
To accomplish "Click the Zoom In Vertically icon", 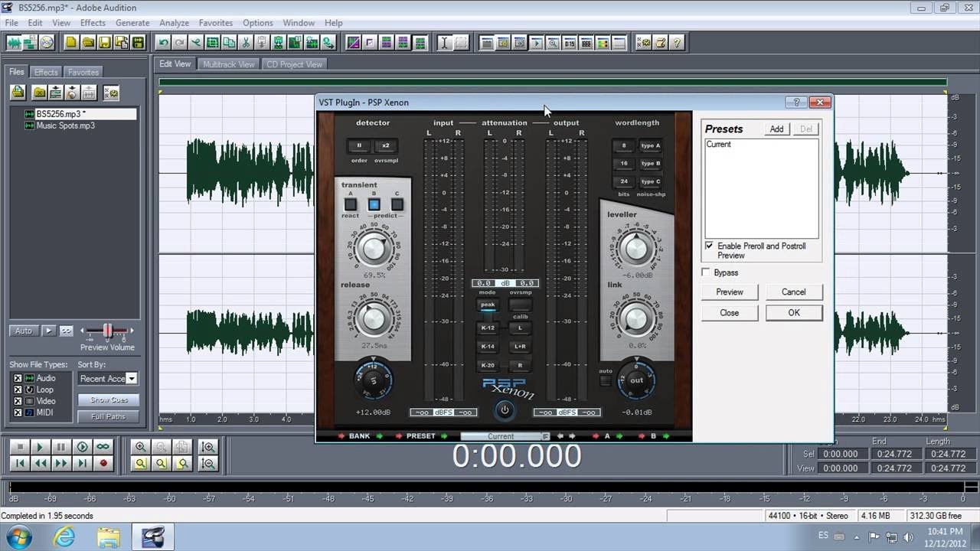I will pos(207,447).
